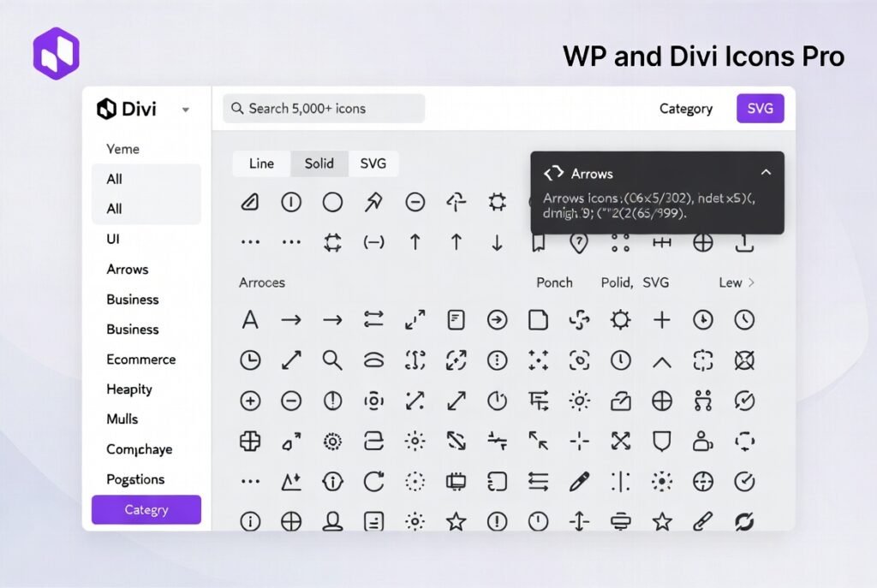Screen dimensions: 877x588
Task: Select the pushpin icon in top row
Action: (x=373, y=202)
